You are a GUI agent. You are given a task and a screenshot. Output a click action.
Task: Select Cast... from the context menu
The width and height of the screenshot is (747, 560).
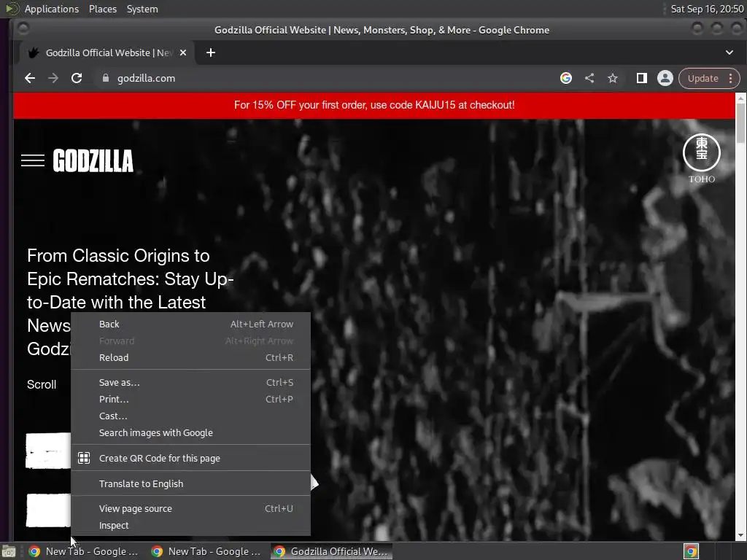point(190,416)
